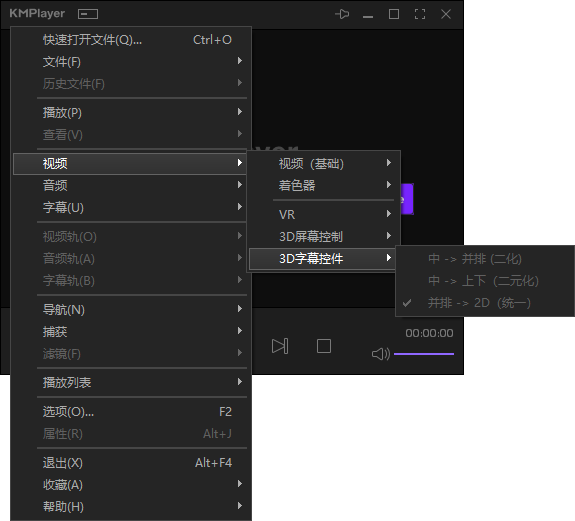Click the Alt+F4 shortcut label
The image size is (575, 521).
tap(213, 463)
